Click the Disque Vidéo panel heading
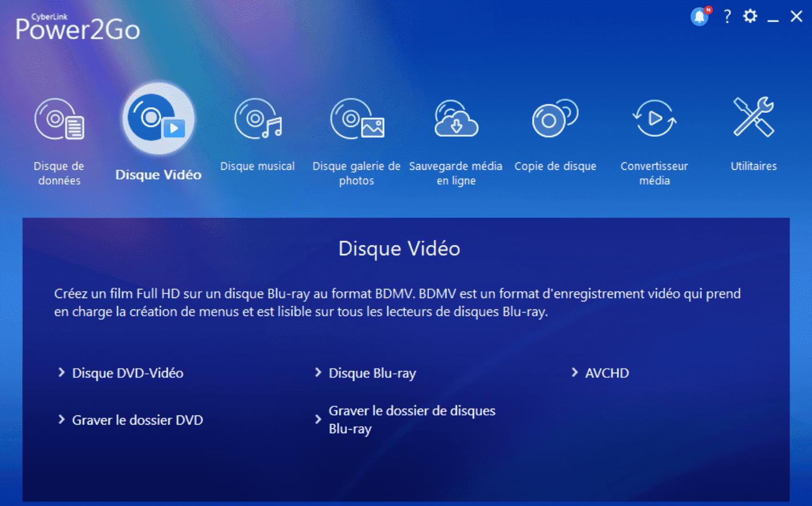The width and height of the screenshot is (812, 506). (399, 248)
